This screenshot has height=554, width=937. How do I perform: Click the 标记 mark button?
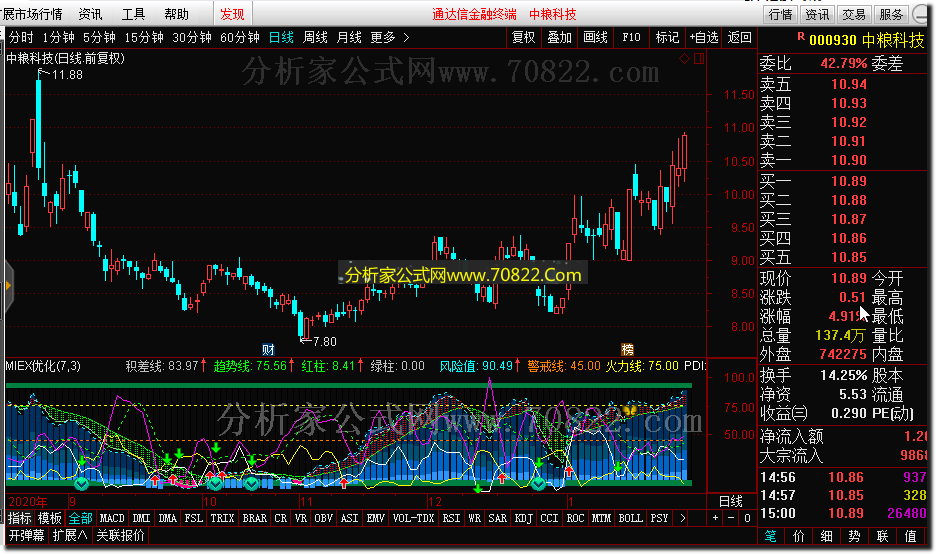point(667,38)
